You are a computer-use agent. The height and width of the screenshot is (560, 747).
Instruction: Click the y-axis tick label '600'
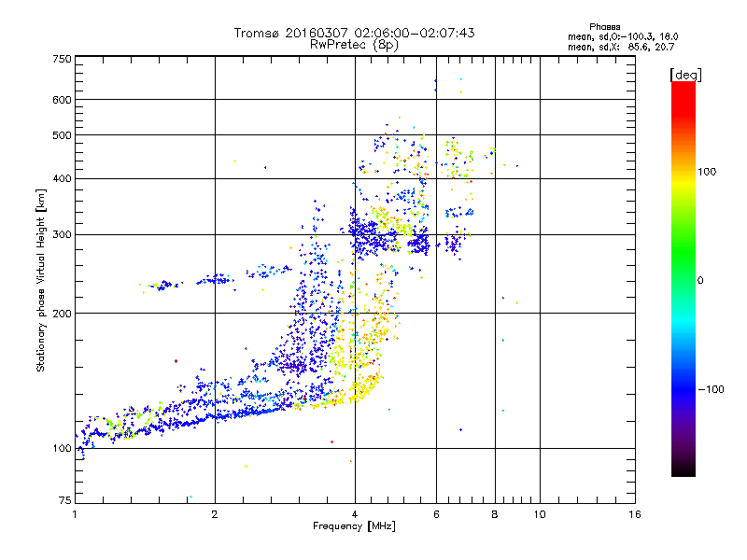[x=62, y=100]
